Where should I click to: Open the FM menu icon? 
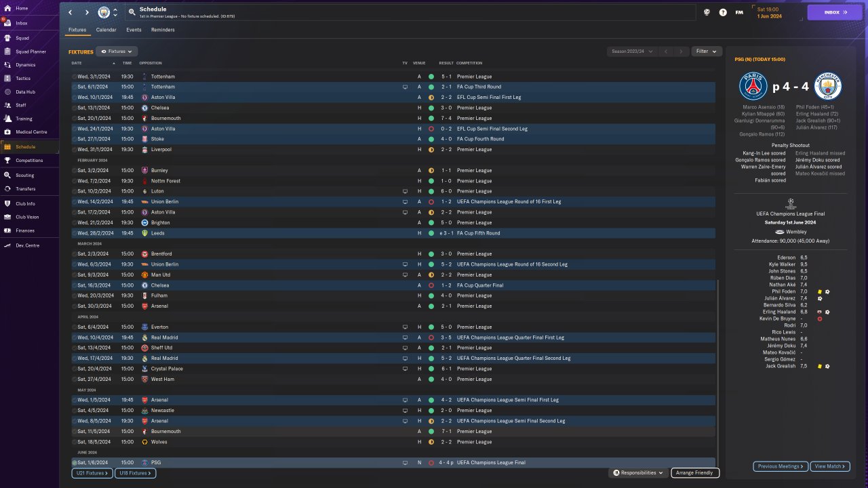pyautogui.click(x=739, y=12)
